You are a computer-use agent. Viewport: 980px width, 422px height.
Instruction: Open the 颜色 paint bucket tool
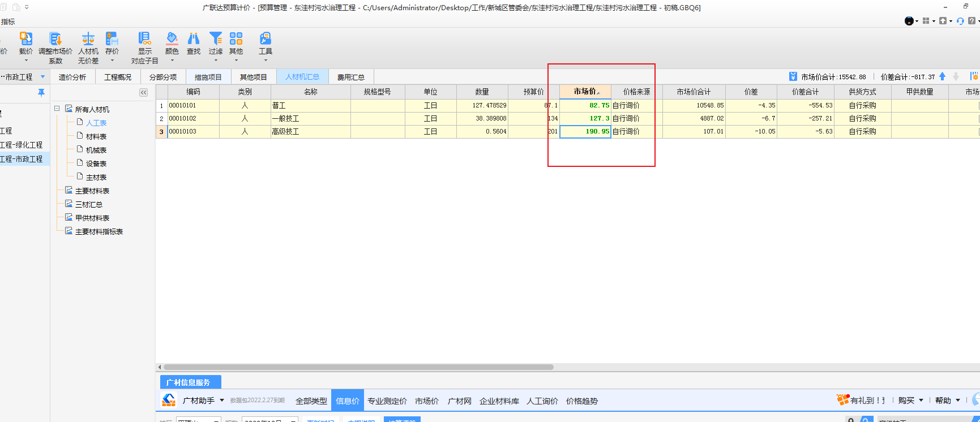[172, 38]
